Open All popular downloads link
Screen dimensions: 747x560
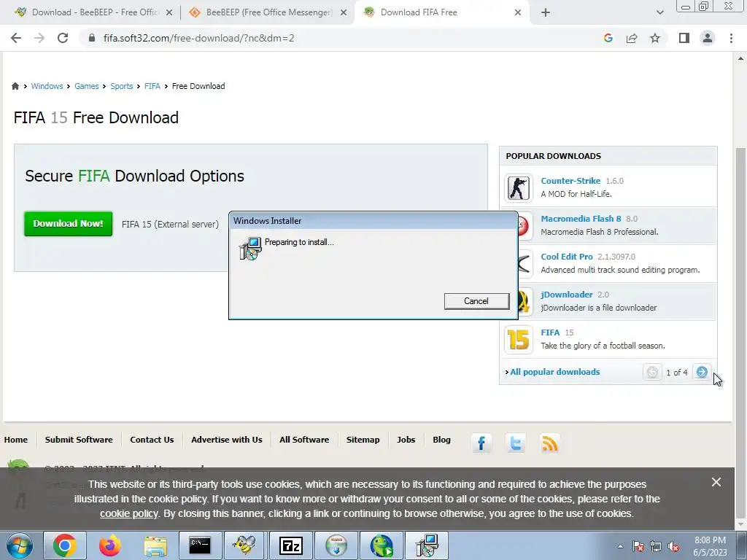coord(555,372)
